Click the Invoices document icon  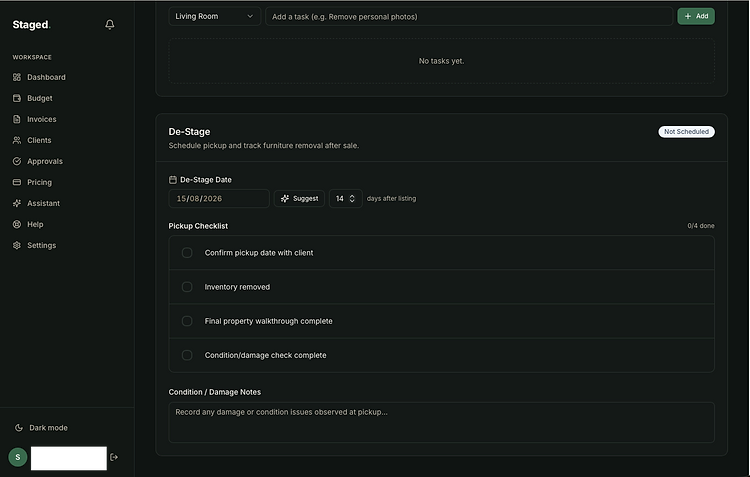coord(17,119)
